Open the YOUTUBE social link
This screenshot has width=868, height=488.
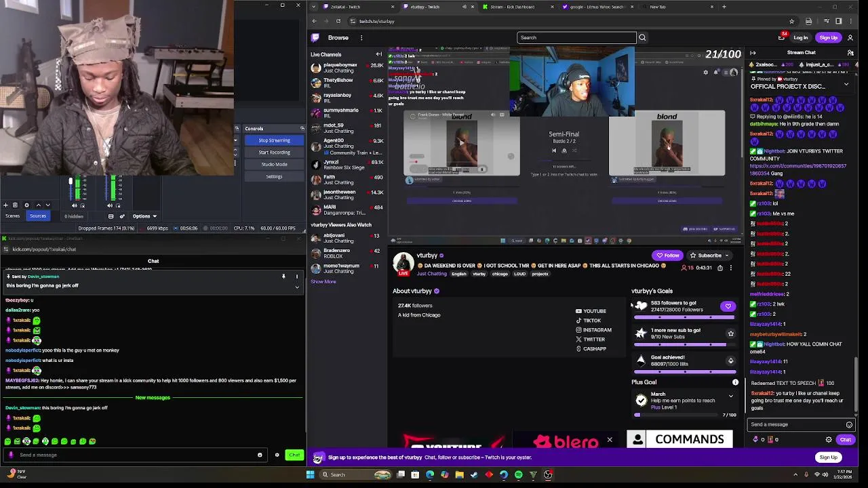591,311
